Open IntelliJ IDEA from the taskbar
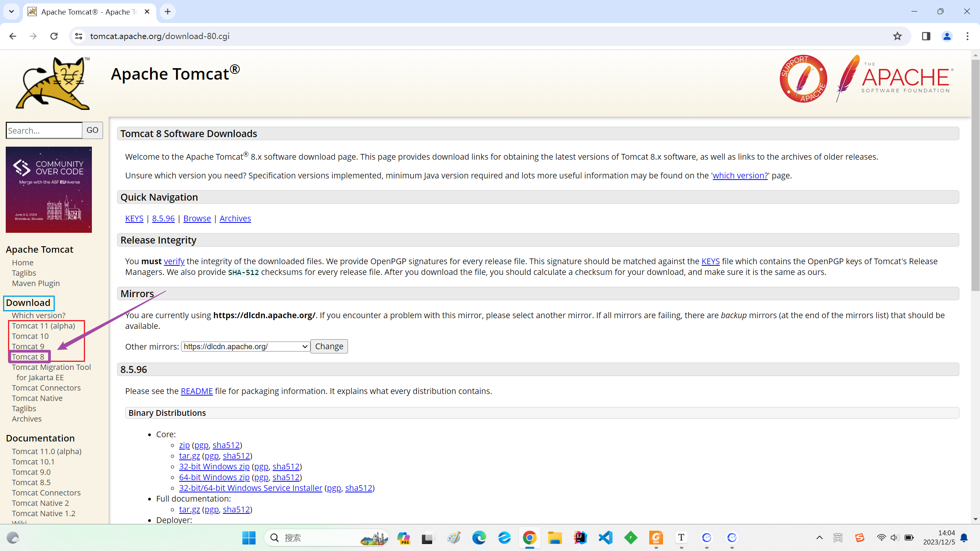Viewport: 980px width, 551px height. click(580, 538)
